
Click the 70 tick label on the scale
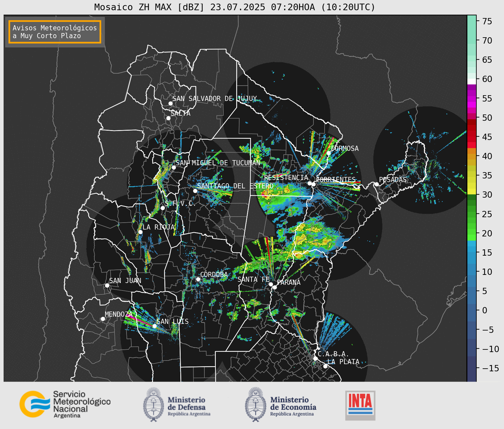pos(487,41)
